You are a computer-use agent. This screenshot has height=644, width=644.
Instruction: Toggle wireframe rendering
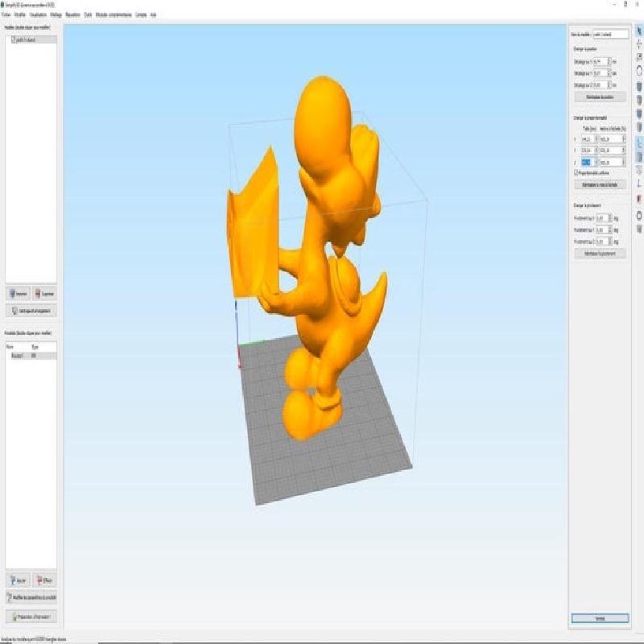coord(639,170)
